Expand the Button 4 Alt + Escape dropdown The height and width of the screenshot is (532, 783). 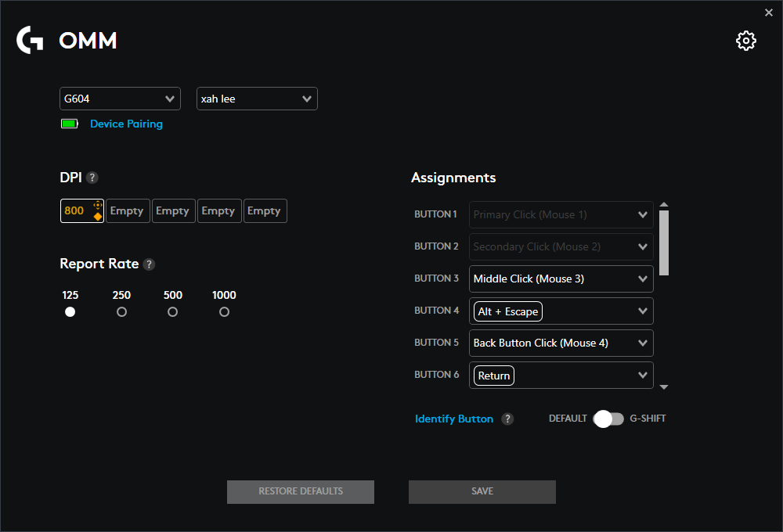tap(561, 311)
